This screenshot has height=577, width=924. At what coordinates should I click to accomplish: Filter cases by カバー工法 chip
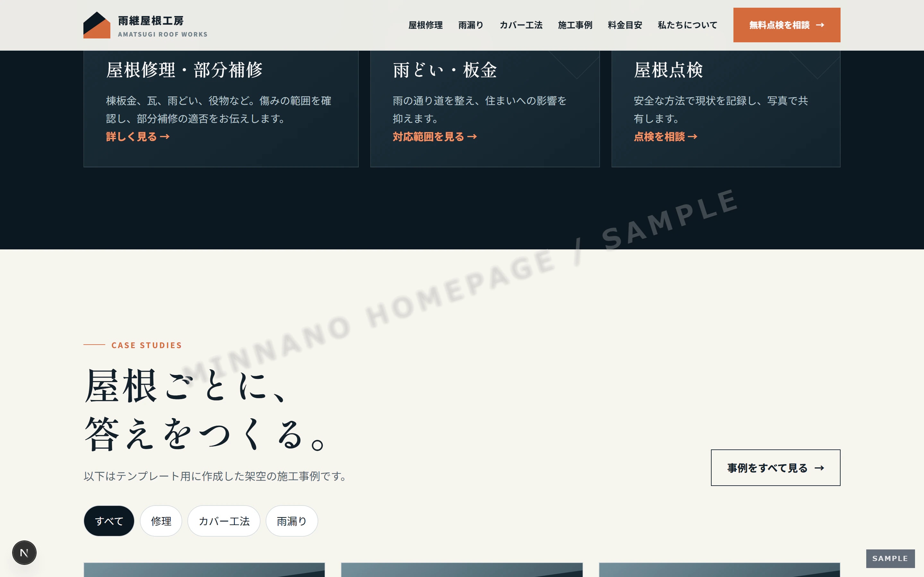[224, 521]
